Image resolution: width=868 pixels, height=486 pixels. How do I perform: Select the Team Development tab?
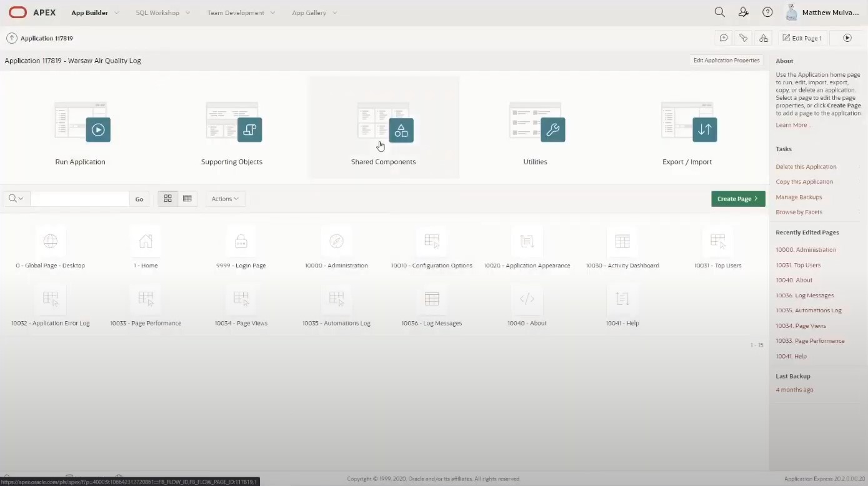[236, 12]
